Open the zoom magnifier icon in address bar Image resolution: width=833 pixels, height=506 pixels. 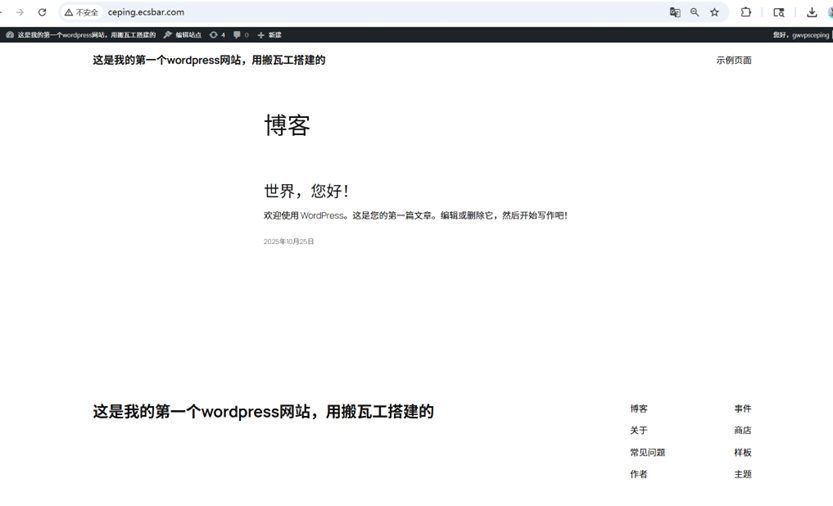tap(695, 12)
